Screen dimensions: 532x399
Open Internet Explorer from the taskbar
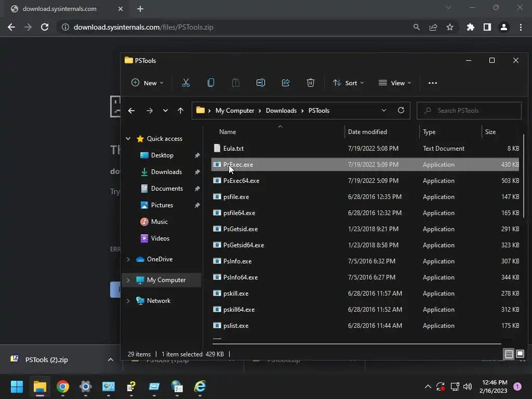(x=200, y=387)
